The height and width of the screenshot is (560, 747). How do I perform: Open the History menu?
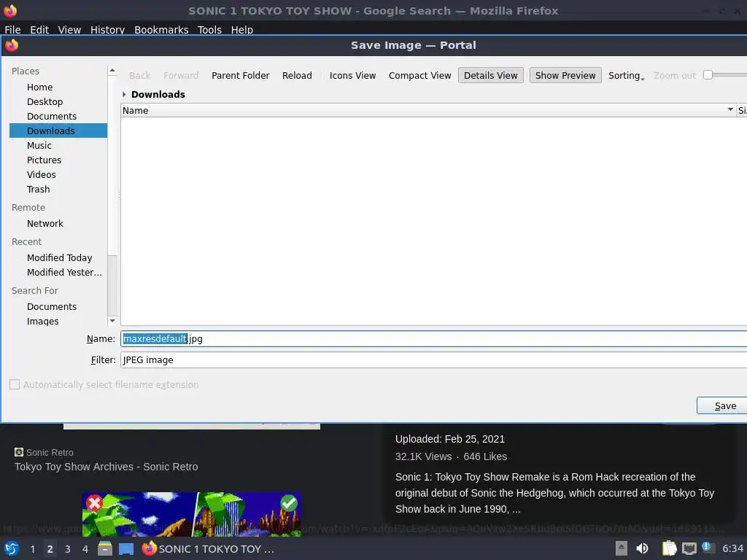tap(108, 29)
